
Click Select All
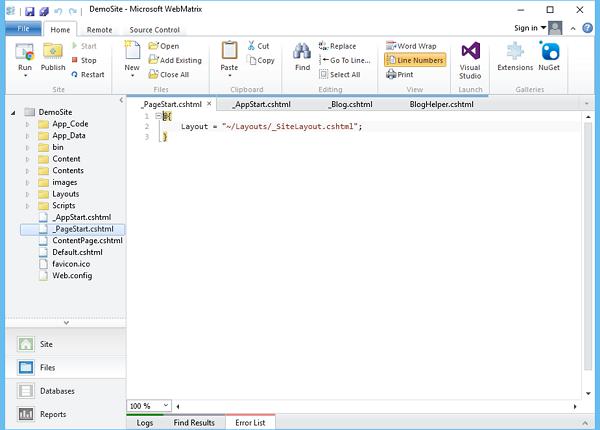[339, 74]
